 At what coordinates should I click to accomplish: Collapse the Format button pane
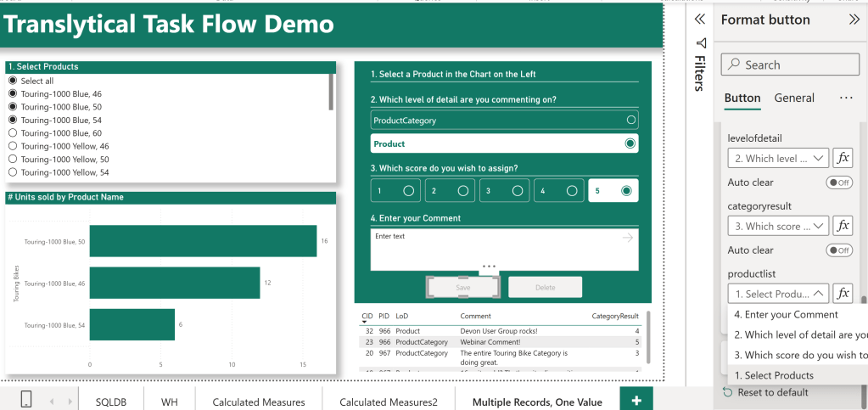tap(854, 20)
